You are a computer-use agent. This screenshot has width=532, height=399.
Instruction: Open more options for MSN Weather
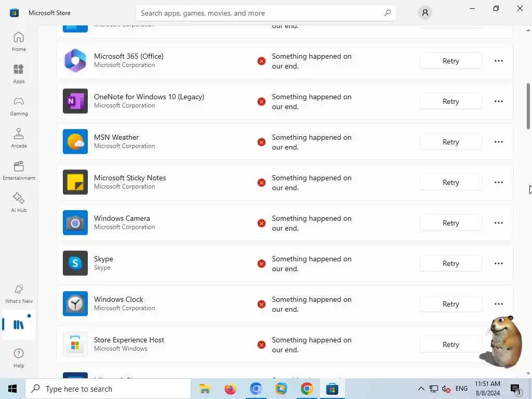pyautogui.click(x=498, y=142)
